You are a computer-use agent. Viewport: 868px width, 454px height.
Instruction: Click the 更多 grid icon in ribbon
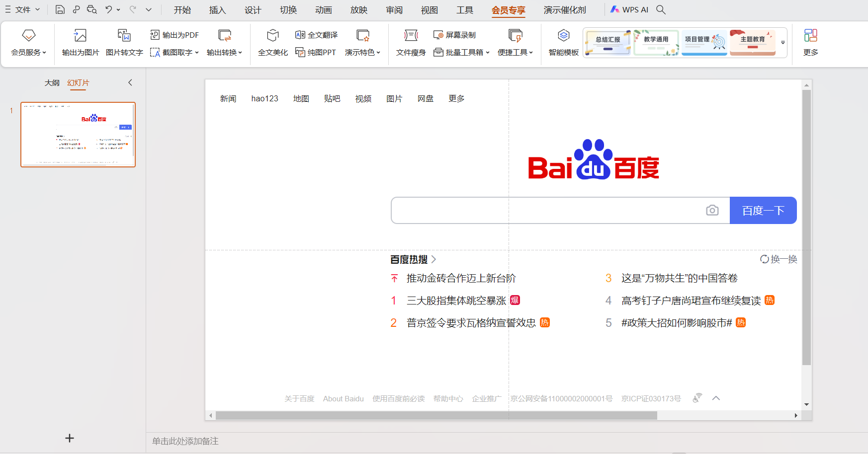811,35
